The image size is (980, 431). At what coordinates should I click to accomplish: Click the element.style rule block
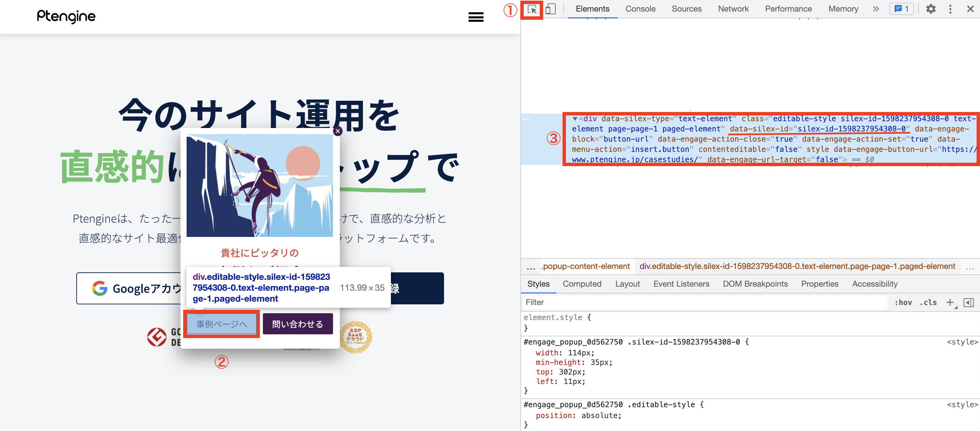coord(750,322)
